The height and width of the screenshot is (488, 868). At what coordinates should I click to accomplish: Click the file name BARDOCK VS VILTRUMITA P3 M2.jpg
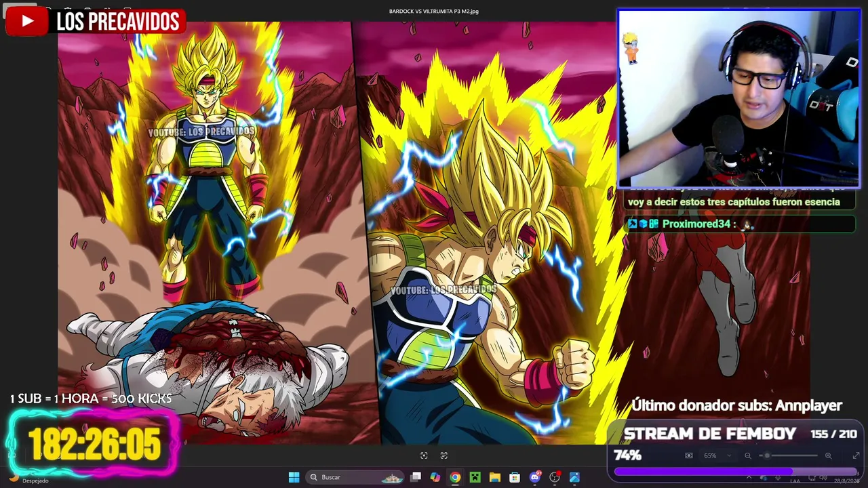coord(434,11)
